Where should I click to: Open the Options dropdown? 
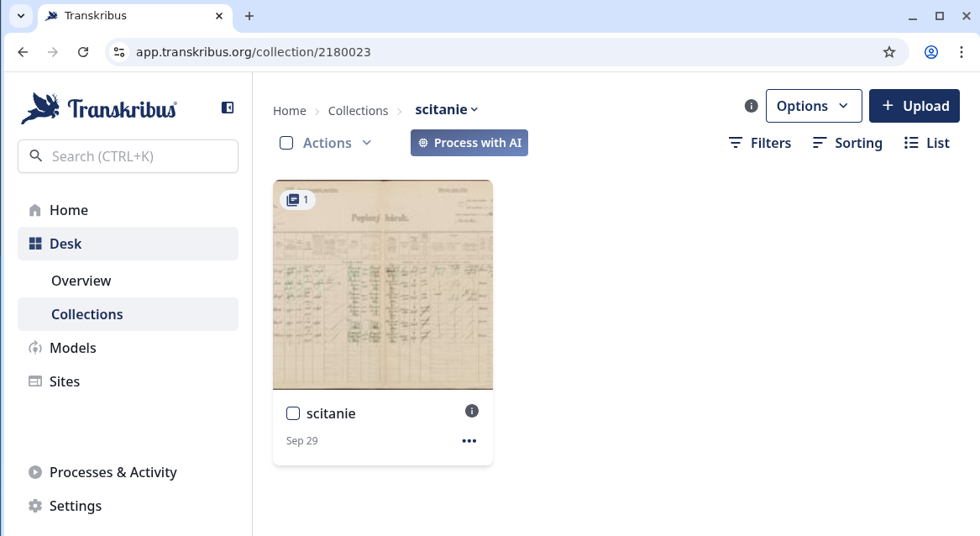point(813,106)
